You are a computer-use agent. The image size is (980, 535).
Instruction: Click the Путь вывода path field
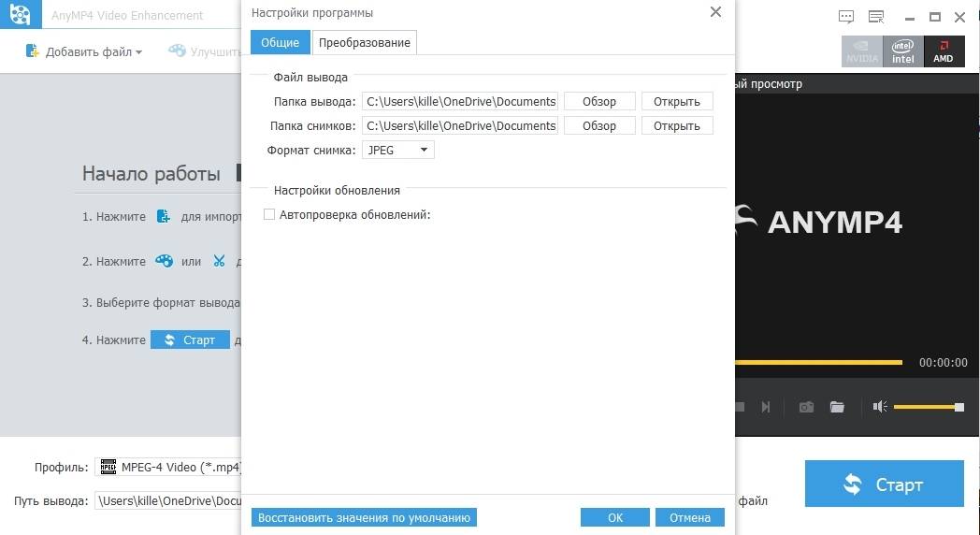(x=168, y=500)
